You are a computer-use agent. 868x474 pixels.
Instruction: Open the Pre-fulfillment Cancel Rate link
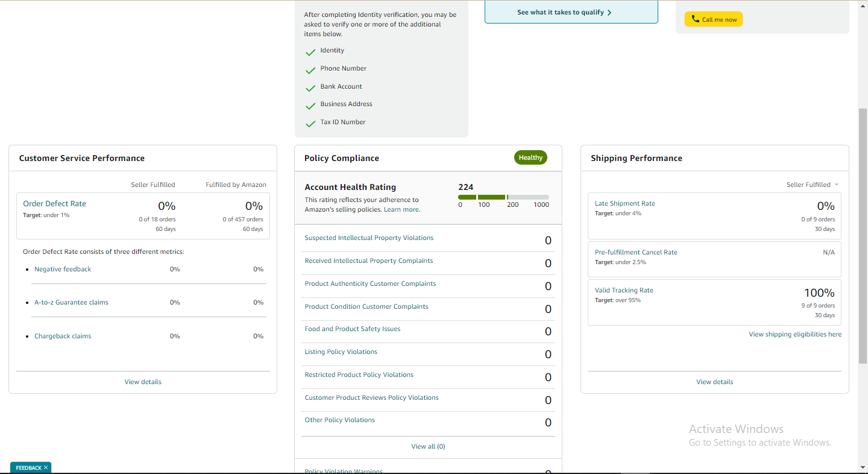[636, 252]
